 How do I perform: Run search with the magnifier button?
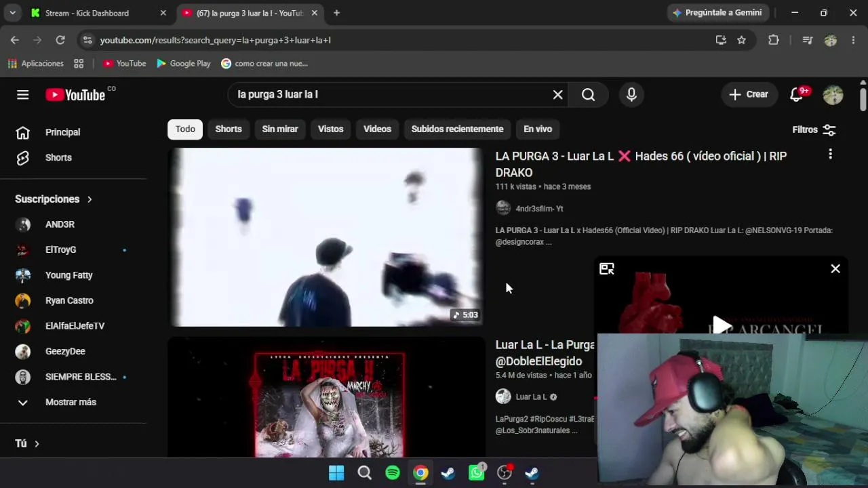(589, 95)
